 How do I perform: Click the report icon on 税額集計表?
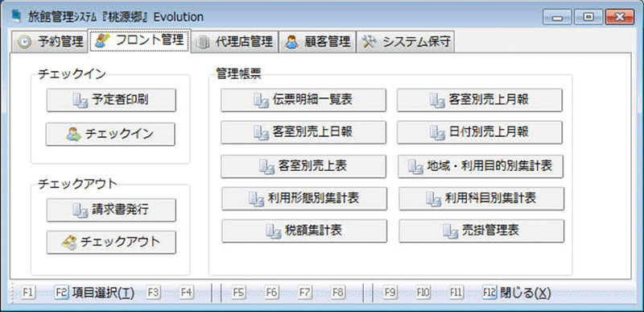(273, 231)
